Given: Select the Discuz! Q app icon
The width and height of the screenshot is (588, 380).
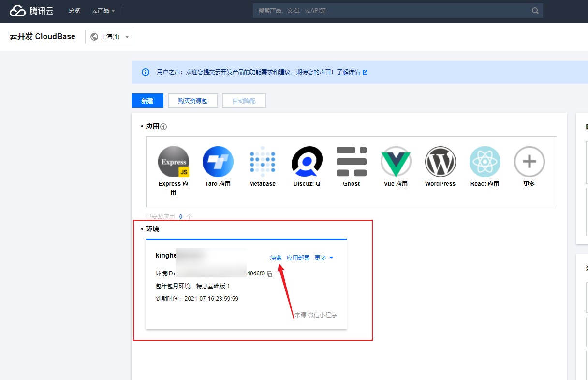Looking at the screenshot, I should (x=307, y=162).
